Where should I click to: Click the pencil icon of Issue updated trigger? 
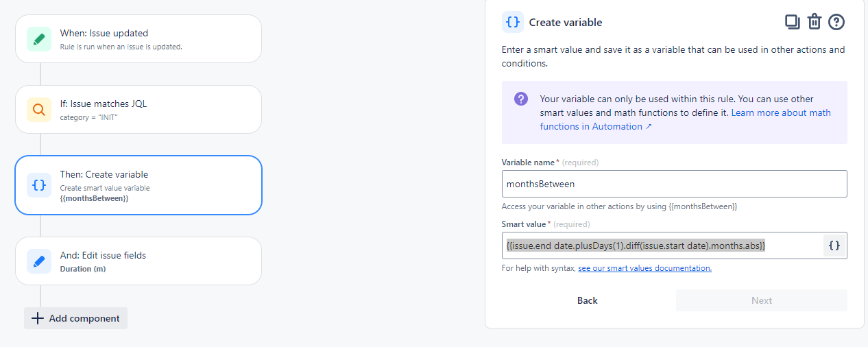[x=39, y=39]
